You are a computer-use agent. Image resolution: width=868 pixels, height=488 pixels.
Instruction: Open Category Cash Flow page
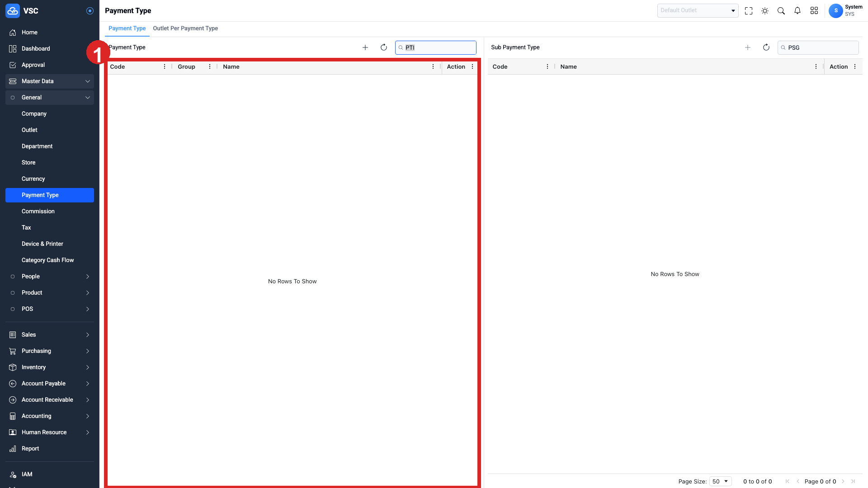(x=50, y=260)
